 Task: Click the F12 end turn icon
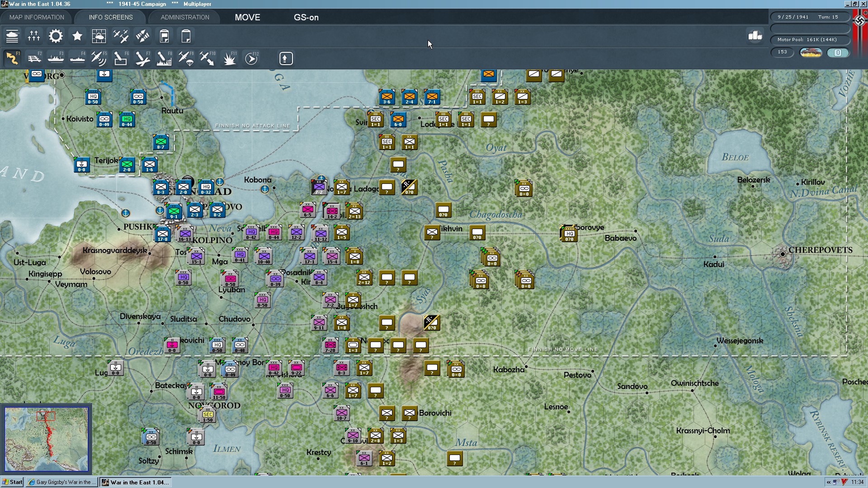tap(251, 58)
